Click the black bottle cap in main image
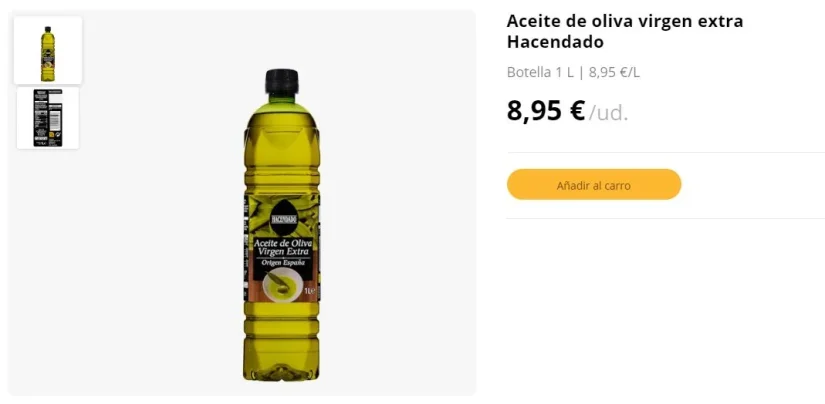 point(281,82)
